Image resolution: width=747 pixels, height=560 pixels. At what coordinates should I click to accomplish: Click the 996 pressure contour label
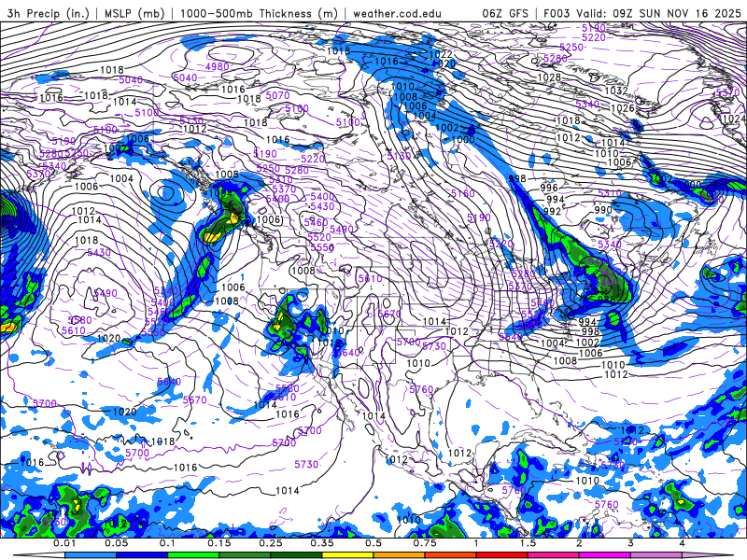pyautogui.click(x=549, y=189)
